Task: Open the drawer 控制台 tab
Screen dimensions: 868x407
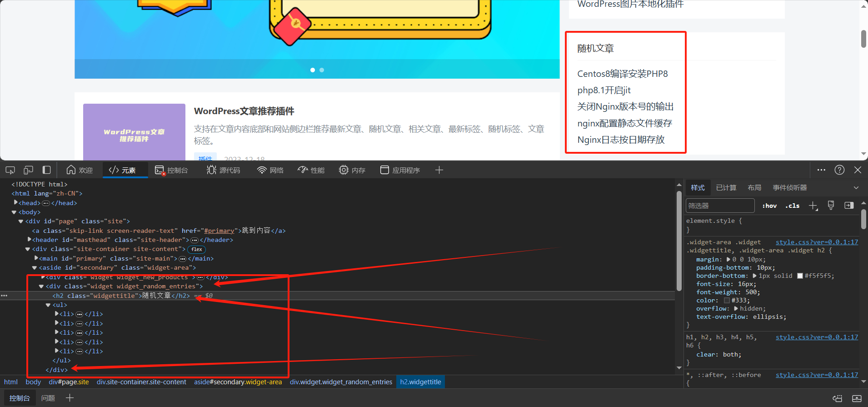Action: point(20,398)
